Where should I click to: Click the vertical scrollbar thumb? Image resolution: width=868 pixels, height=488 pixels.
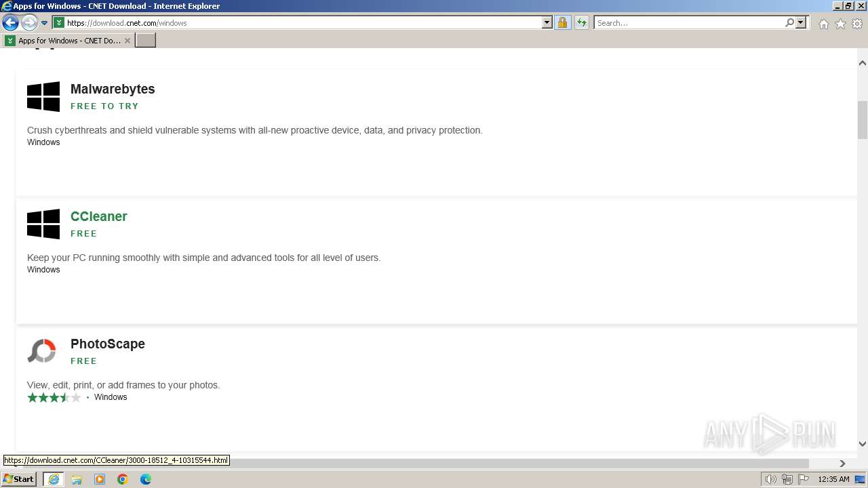(863, 119)
